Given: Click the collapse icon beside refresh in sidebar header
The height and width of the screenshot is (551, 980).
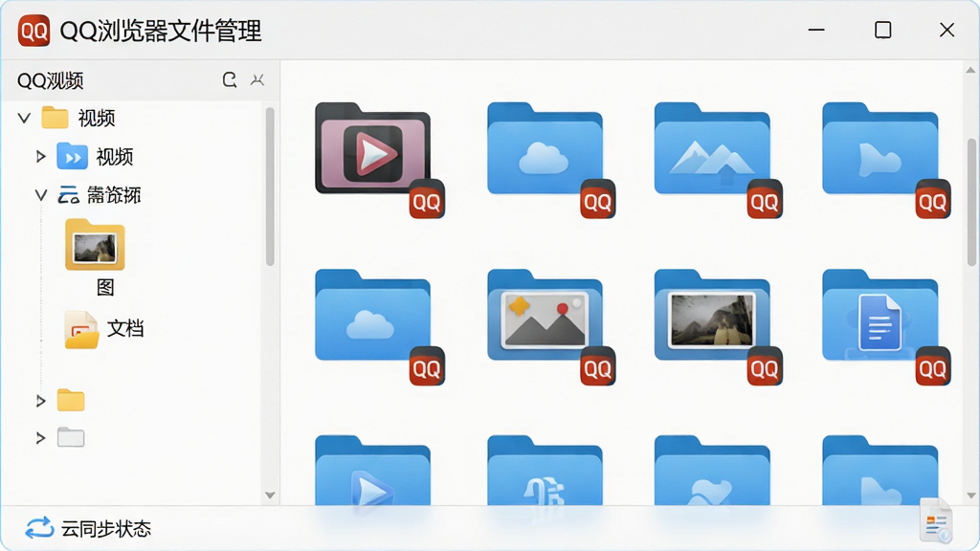Looking at the screenshot, I should click(x=257, y=80).
